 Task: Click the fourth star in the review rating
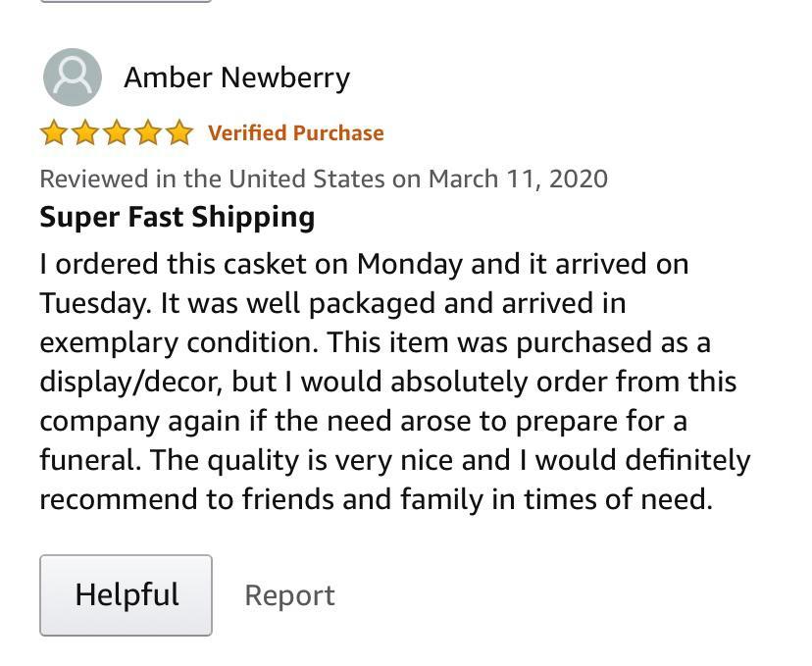click(148, 130)
